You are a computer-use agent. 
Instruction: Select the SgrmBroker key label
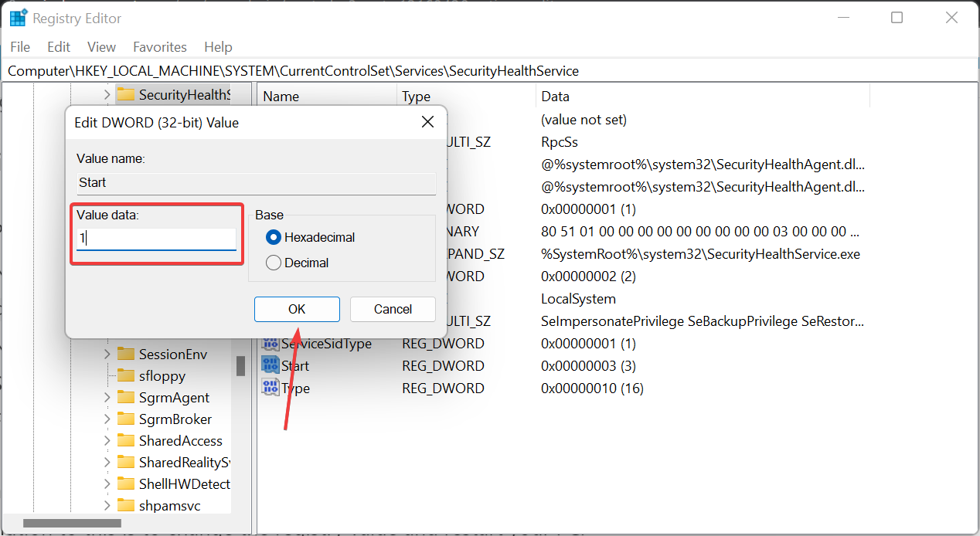click(x=175, y=419)
